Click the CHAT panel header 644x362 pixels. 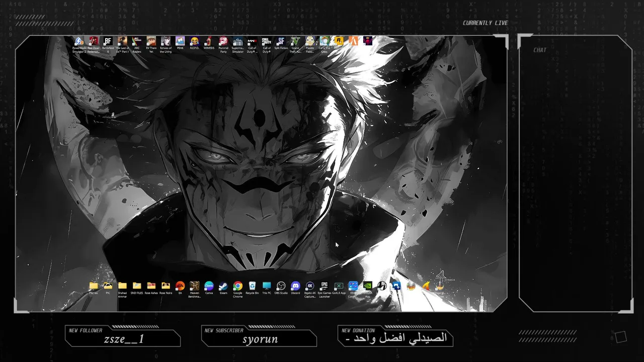540,50
